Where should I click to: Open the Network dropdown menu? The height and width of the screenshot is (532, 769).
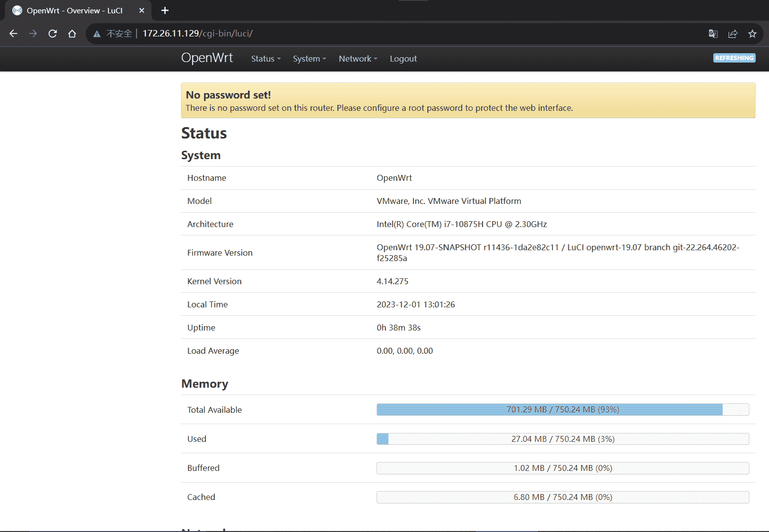coord(358,59)
